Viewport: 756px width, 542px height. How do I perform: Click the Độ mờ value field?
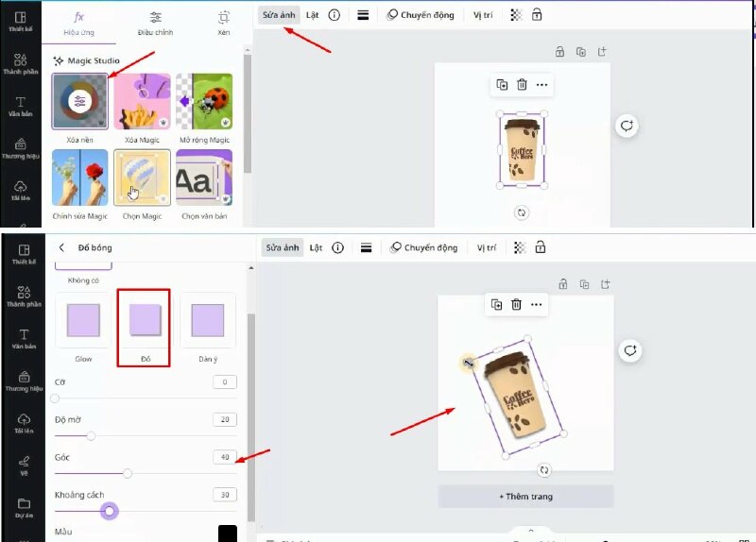click(x=224, y=419)
